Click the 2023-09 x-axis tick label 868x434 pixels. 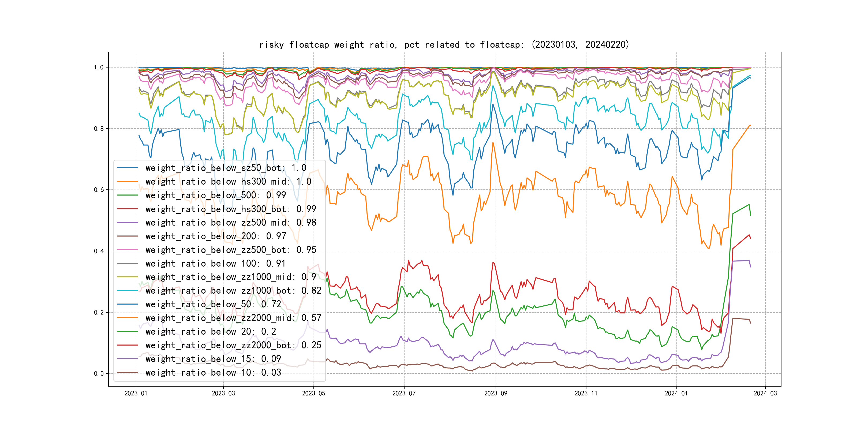495,393
